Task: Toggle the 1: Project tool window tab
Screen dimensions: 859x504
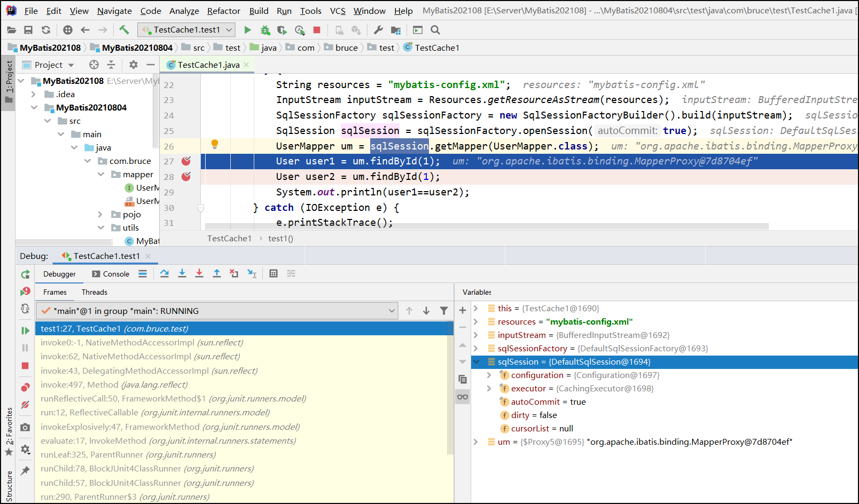Action: tap(9, 83)
